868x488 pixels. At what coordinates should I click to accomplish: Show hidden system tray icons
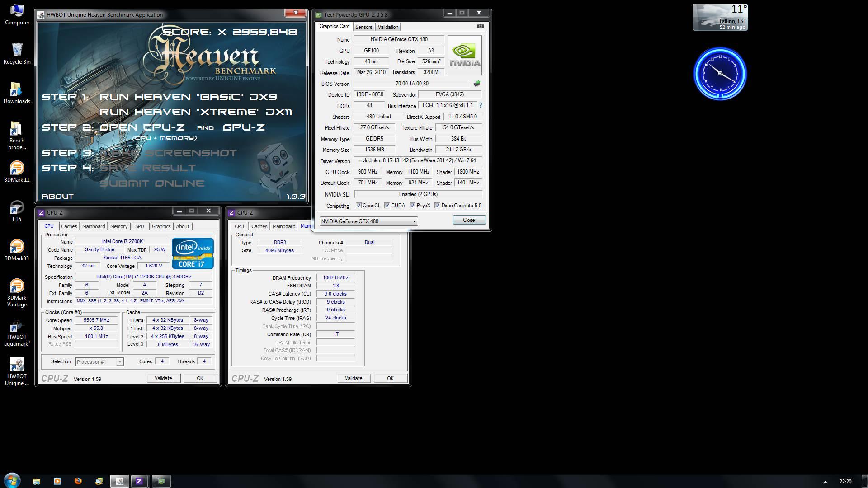click(x=825, y=482)
